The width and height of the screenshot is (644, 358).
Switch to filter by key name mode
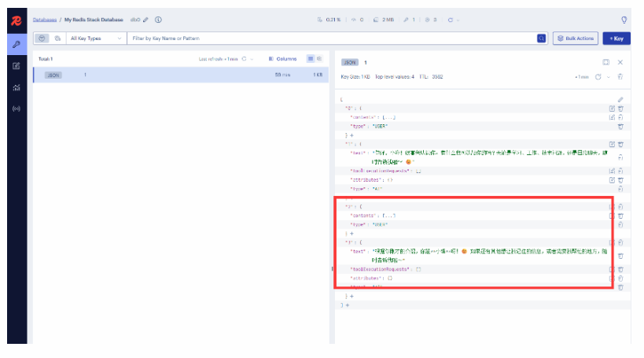[42, 39]
